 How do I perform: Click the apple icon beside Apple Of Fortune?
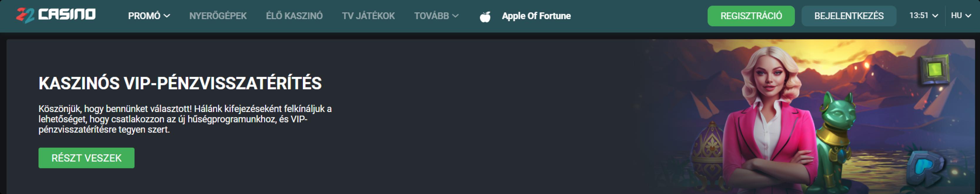click(485, 16)
